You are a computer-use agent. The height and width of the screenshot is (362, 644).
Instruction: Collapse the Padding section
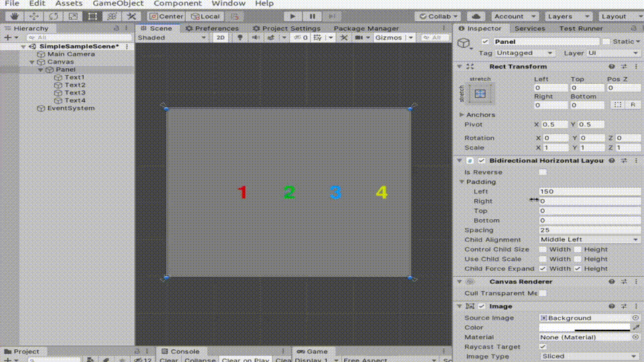pyautogui.click(x=462, y=182)
